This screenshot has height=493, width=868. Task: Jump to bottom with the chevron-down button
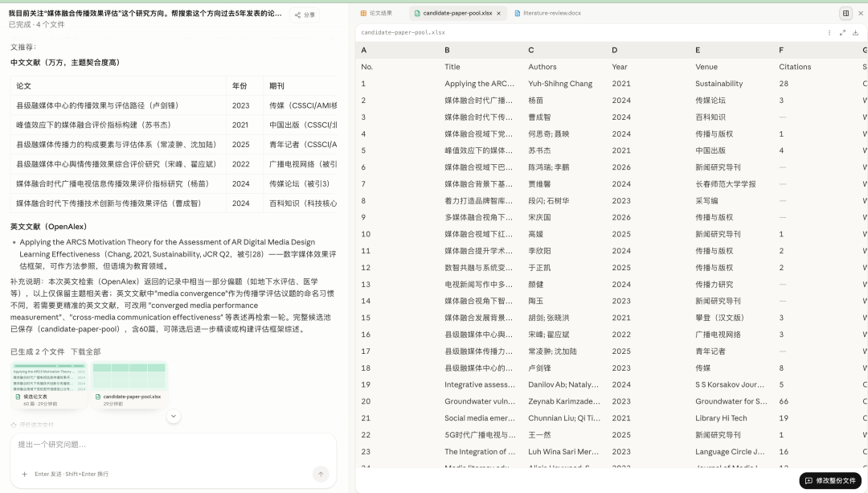(x=174, y=416)
